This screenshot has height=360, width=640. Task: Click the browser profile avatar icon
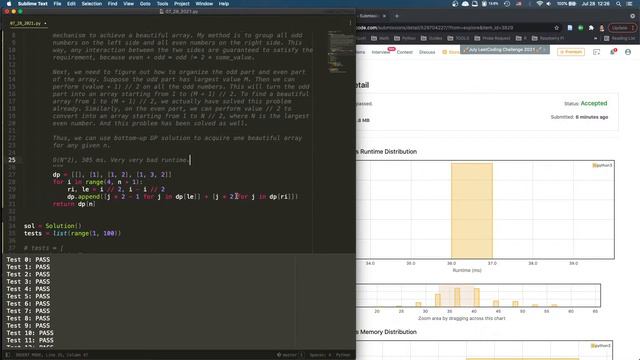point(602,28)
